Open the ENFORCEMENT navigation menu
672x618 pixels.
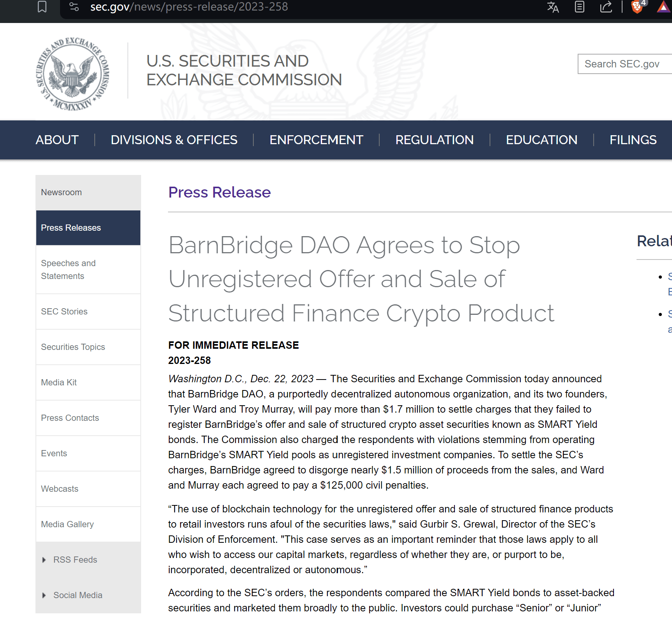pyautogui.click(x=316, y=139)
